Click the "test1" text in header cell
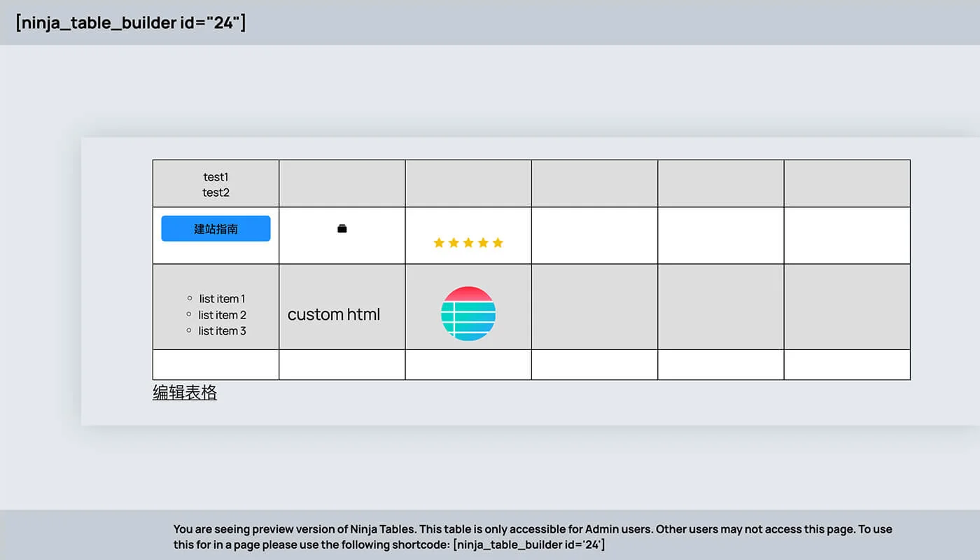This screenshot has width=980, height=560. click(x=216, y=177)
